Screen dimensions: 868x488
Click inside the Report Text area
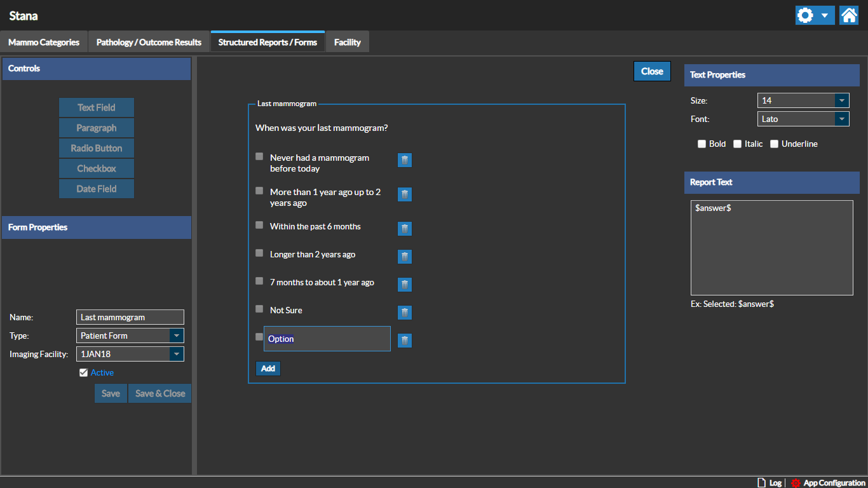(771, 248)
